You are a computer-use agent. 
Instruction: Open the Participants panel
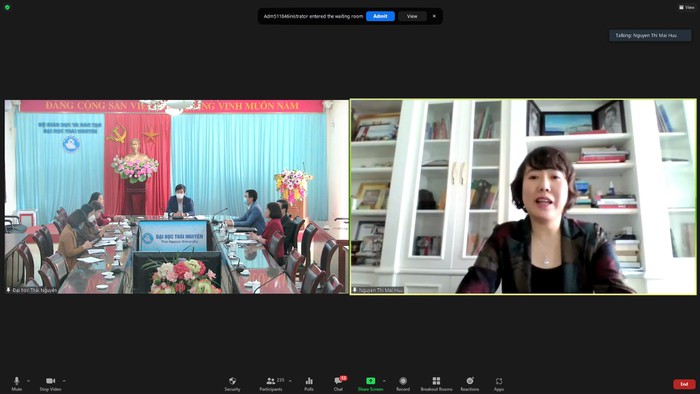(271, 383)
